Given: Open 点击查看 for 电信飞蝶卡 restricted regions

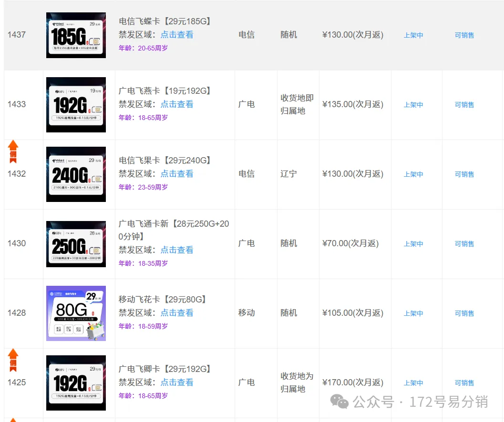Looking at the screenshot, I should [177, 35].
